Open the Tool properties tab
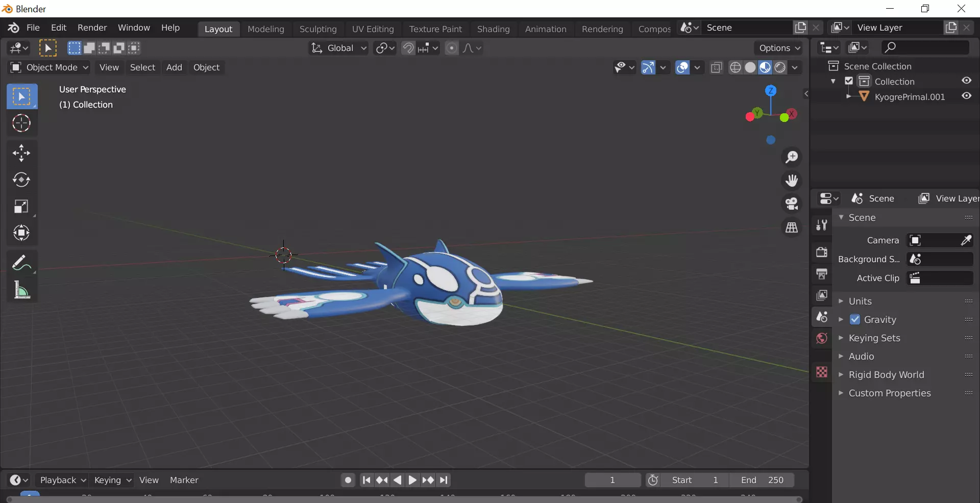Image resolution: width=980 pixels, height=503 pixels. point(821,225)
